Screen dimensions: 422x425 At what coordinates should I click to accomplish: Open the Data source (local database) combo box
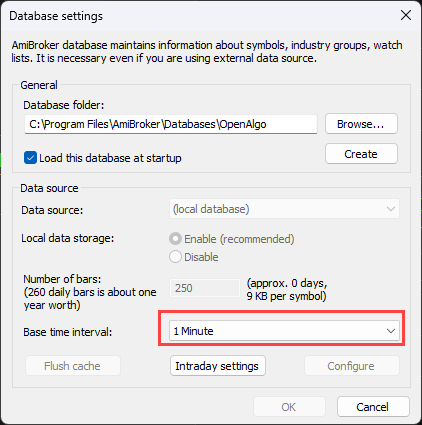[284, 209]
